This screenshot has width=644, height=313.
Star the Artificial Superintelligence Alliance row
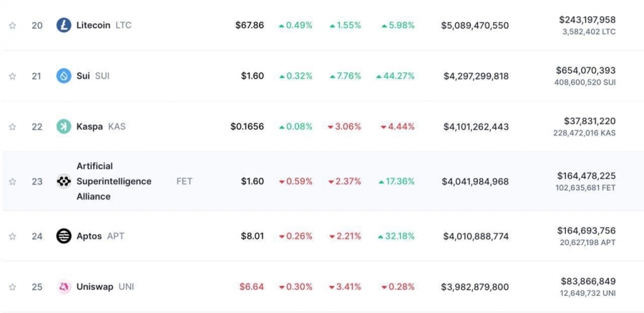(12, 181)
